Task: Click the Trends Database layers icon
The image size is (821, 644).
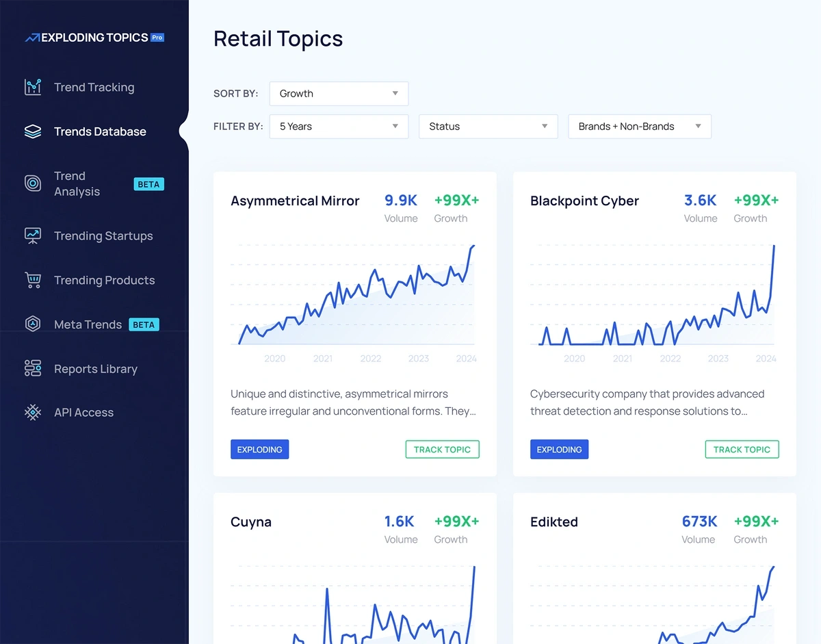Action: pyautogui.click(x=33, y=131)
